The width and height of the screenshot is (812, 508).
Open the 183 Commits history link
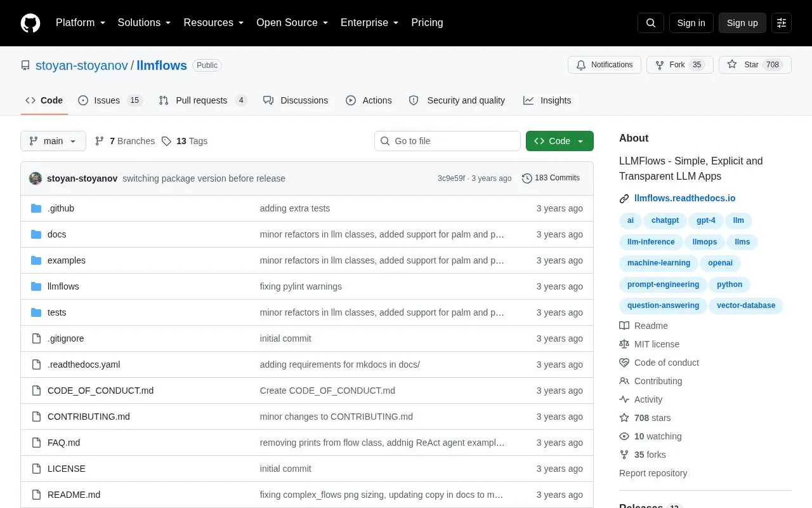[551, 178]
